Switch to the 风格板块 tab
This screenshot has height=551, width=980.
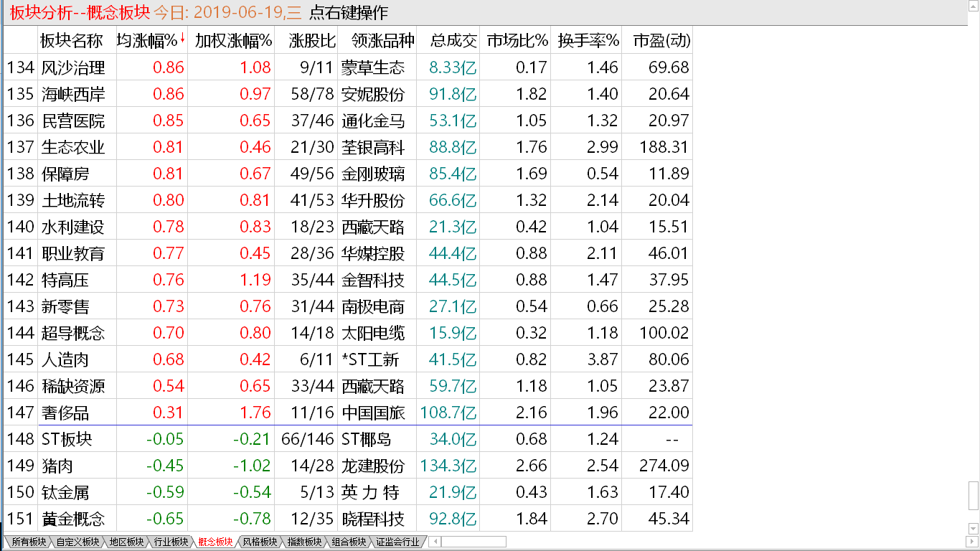[x=260, y=542]
